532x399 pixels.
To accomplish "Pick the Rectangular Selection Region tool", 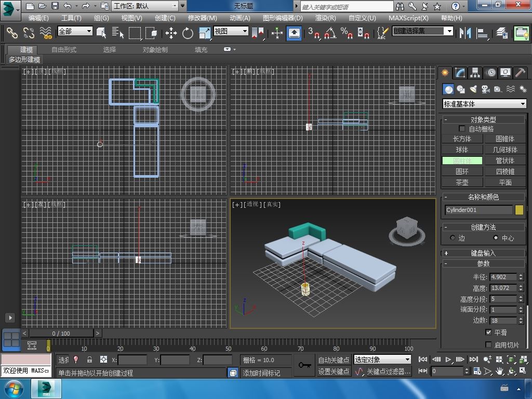I will [135, 33].
